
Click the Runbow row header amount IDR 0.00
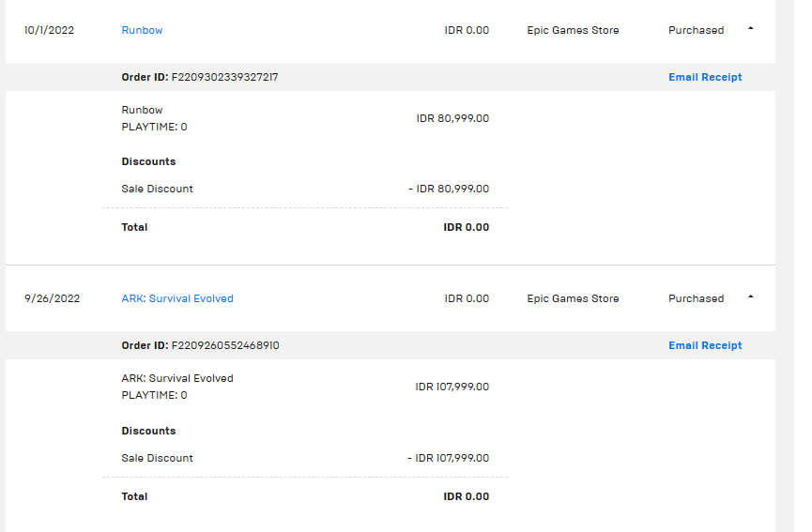point(467,30)
